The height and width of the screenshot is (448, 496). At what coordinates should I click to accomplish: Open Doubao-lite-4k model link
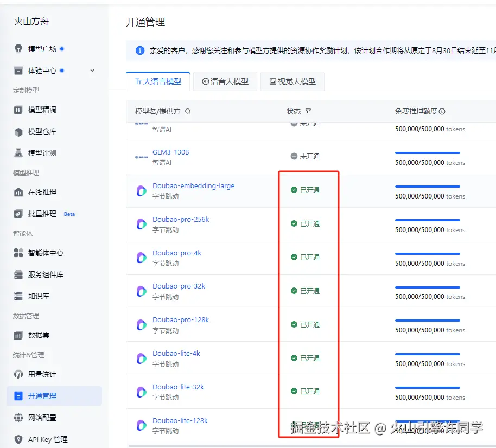[x=176, y=354]
